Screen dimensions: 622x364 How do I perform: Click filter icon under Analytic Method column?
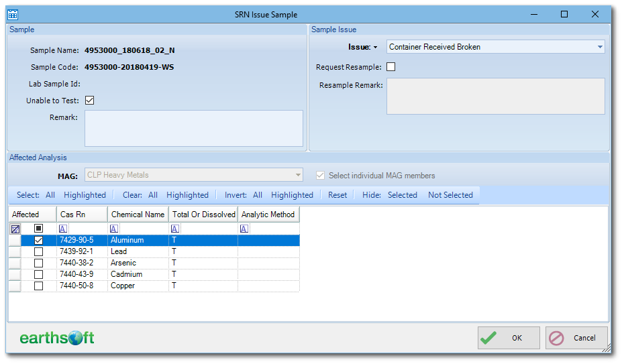tap(244, 229)
